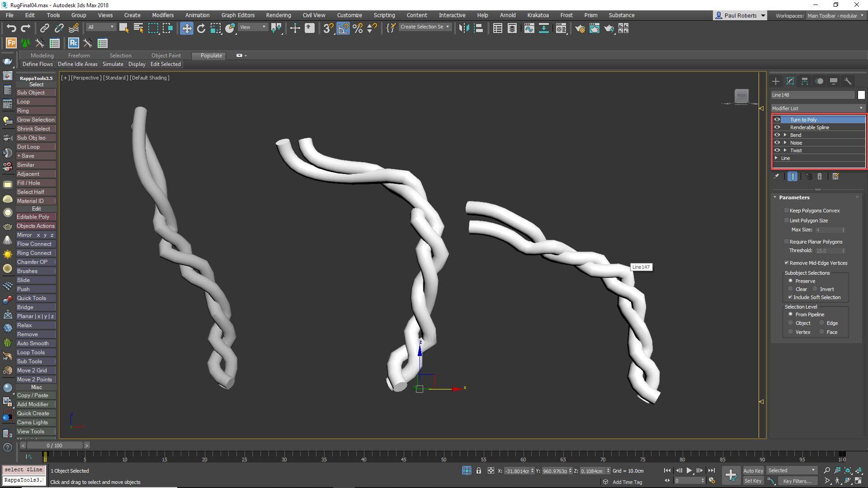This screenshot has height=488, width=868.
Task: Activate the Rotate tool icon
Action: 201,28
